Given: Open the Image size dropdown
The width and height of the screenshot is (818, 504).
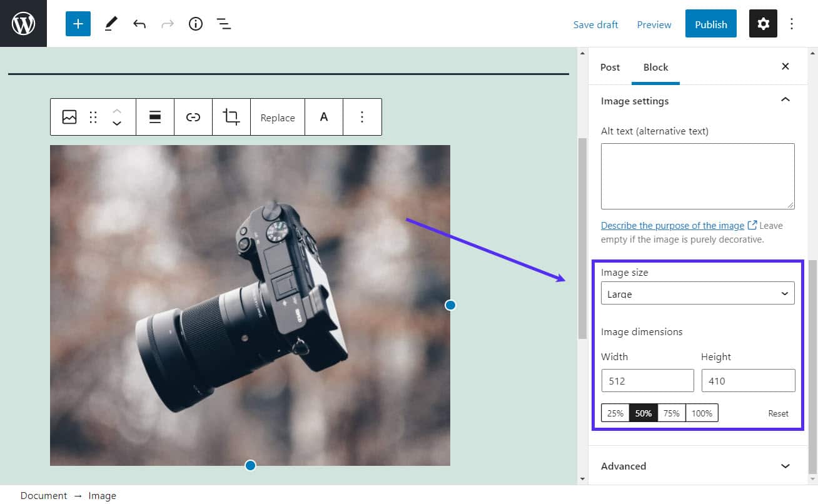Looking at the screenshot, I should click(697, 293).
